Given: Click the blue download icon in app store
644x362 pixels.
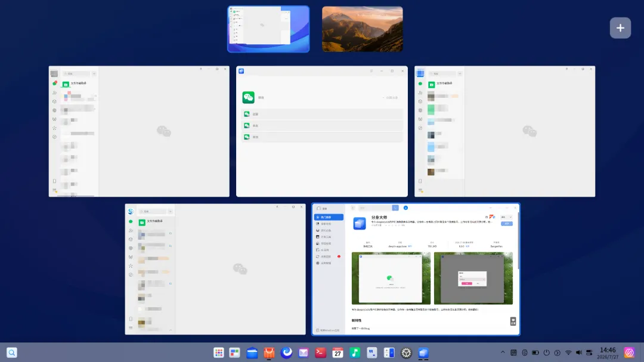Looking at the screenshot, I should tap(405, 208).
